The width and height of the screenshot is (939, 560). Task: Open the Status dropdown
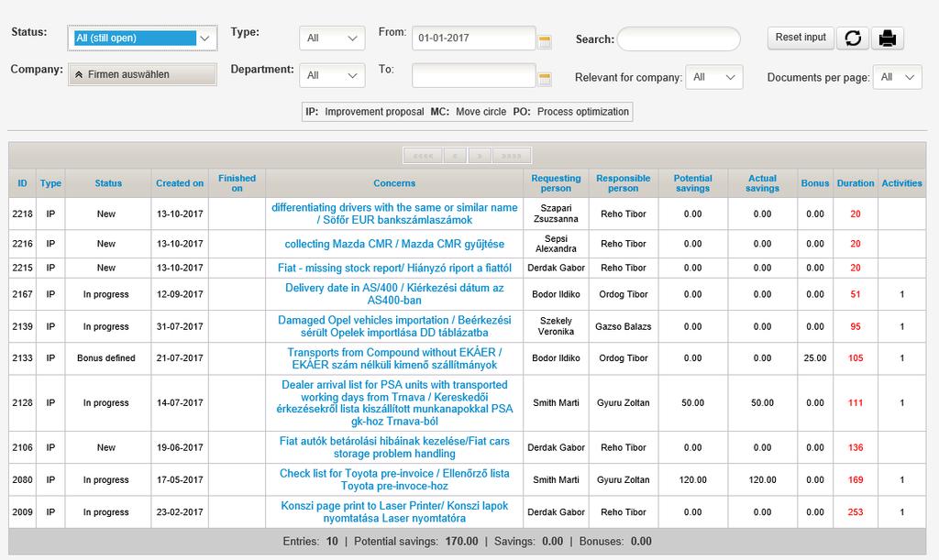pyautogui.click(x=142, y=38)
